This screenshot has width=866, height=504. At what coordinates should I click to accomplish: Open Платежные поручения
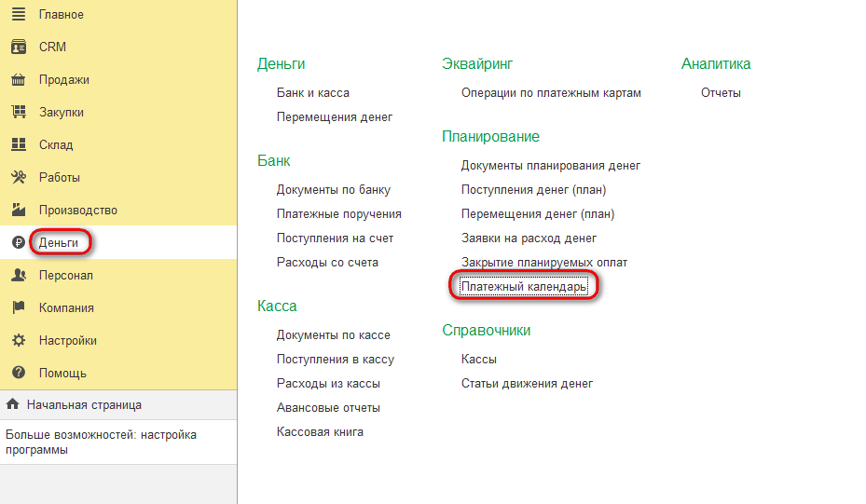339,214
